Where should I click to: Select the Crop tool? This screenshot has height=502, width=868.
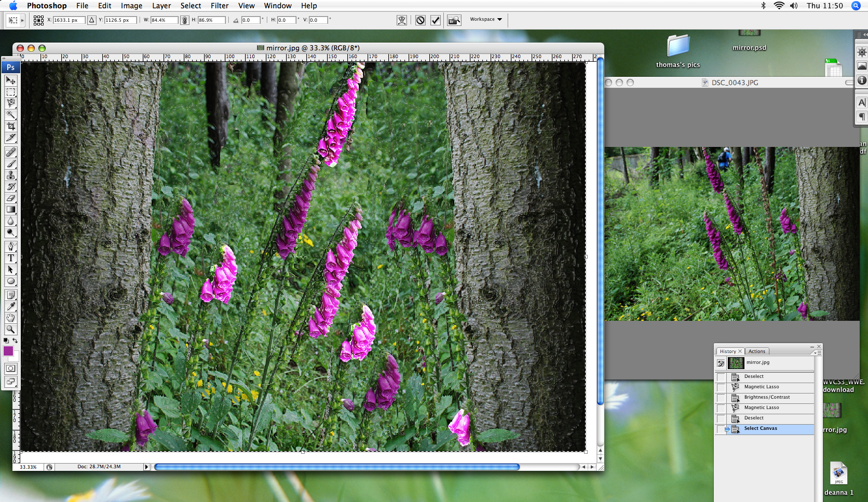click(x=10, y=126)
